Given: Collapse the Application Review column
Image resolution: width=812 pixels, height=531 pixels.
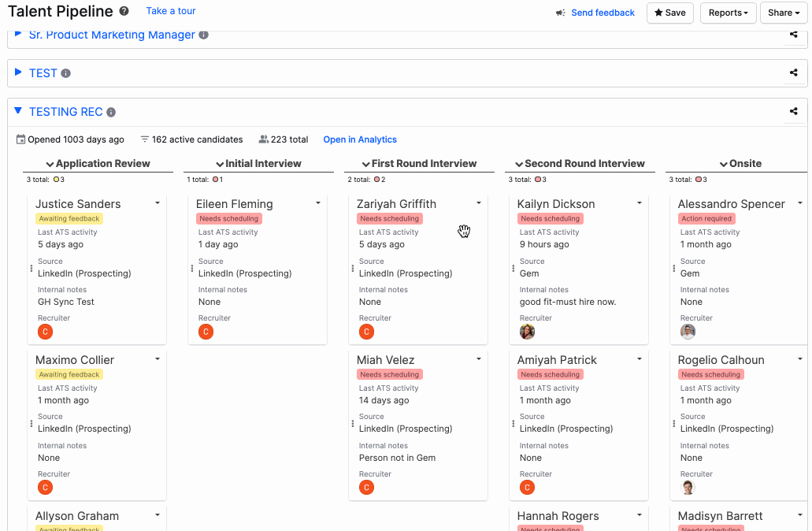Looking at the screenshot, I should [x=50, y=164].
